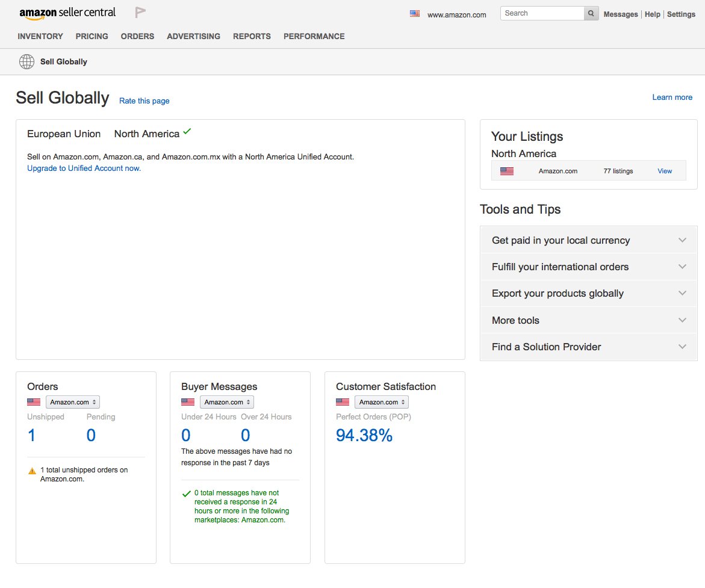Screen dimensions: 705x588
Task: Open the Customer Satisfaction marketplace dropdown
Action: tap(382, 402)
